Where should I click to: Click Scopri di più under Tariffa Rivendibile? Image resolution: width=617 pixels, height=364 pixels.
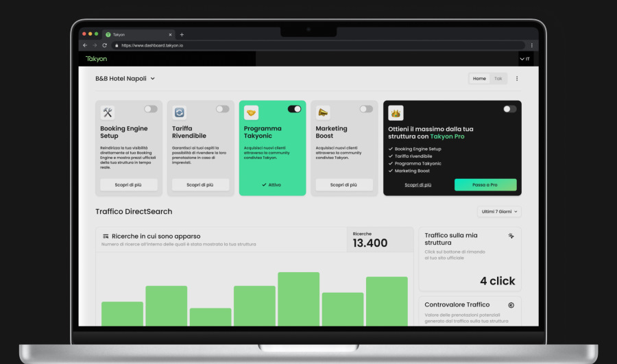(x=200, y=185)
